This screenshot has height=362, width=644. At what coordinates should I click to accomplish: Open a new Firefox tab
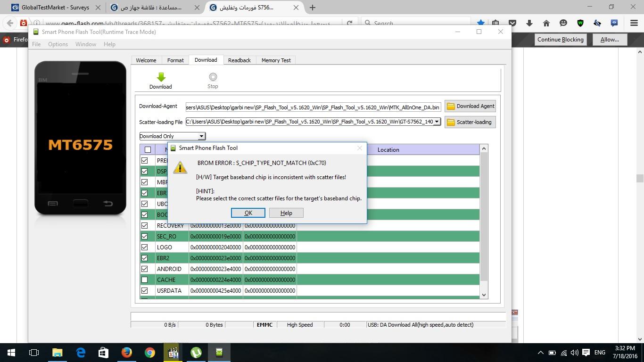[x=313, y=8]
